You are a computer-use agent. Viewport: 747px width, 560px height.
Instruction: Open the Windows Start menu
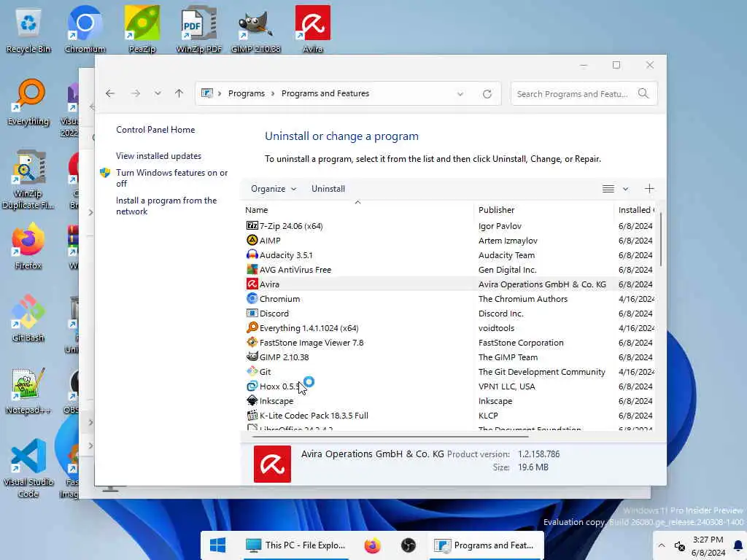(x=217, y=545)
